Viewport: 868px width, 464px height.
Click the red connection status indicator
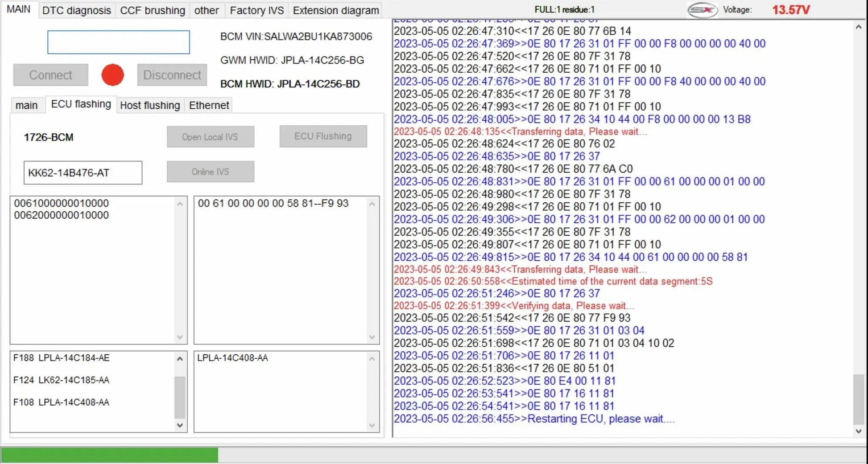tap(112, 75)
